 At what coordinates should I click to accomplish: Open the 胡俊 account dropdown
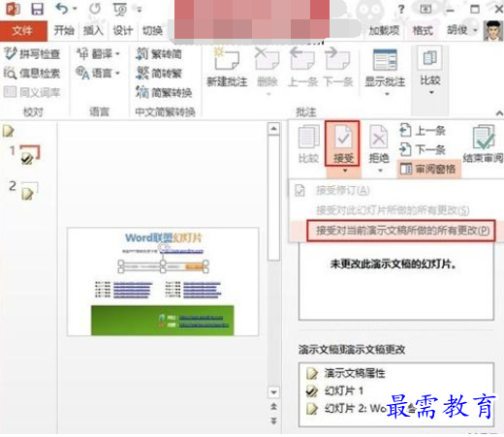(x=462, y=30)
